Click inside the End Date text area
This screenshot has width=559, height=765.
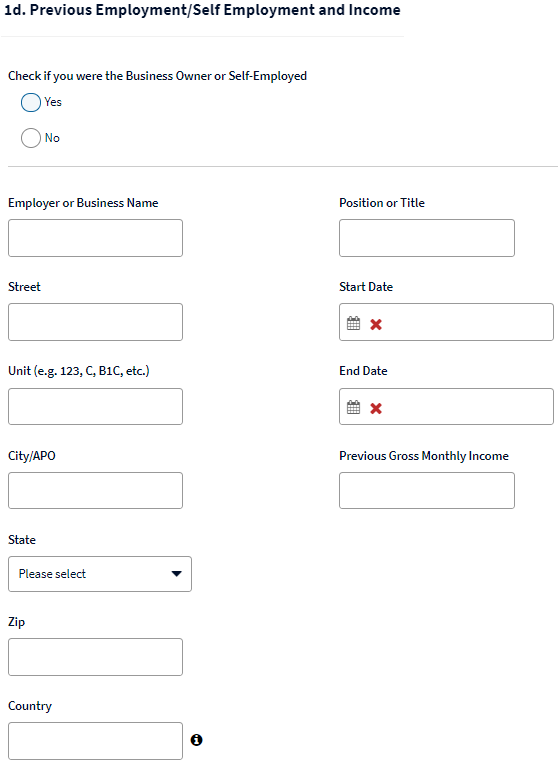pos(468,406)
